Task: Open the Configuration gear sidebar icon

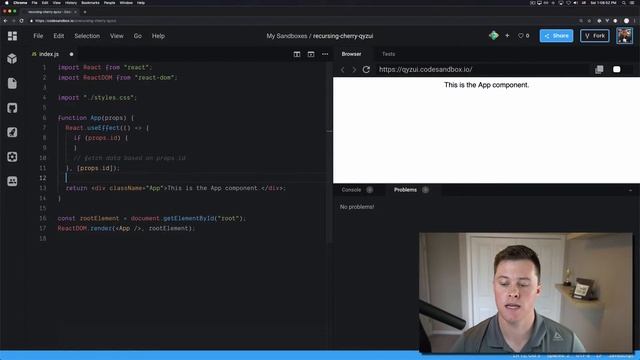Action: coord(12,157)
